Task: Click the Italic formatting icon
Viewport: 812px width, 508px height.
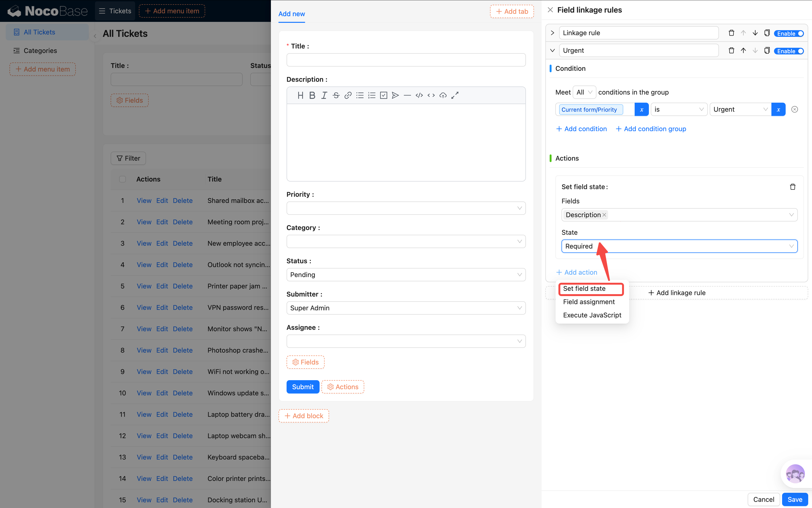Action: (324, 96)
